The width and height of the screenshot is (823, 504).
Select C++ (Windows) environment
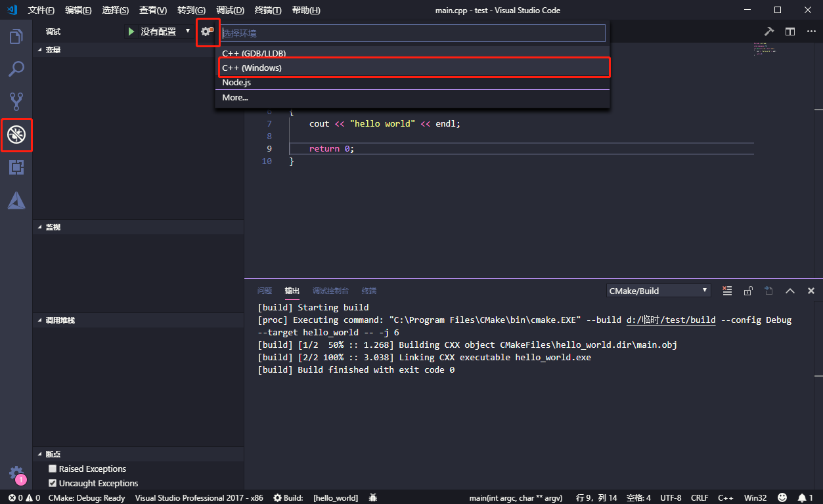412,68
